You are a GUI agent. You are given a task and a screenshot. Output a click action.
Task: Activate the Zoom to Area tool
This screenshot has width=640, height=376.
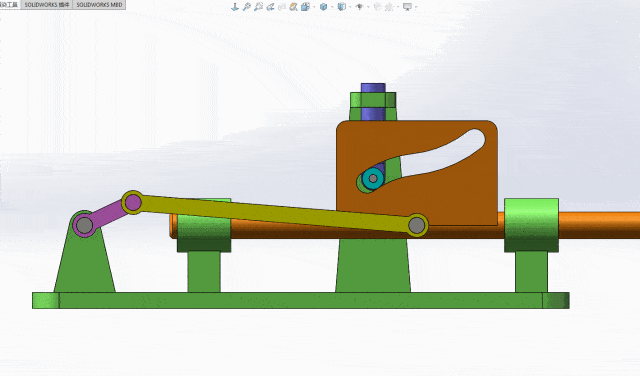pyautogui.click(x=258, y=7)
